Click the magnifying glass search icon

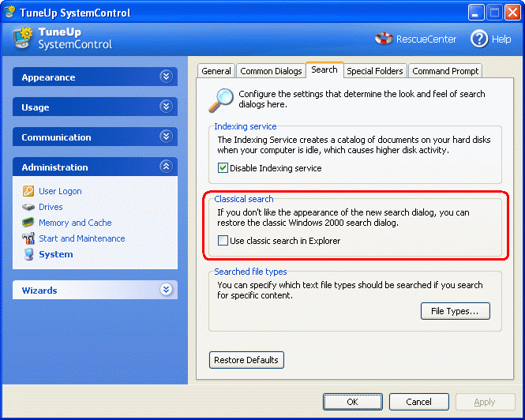(220, 99)
